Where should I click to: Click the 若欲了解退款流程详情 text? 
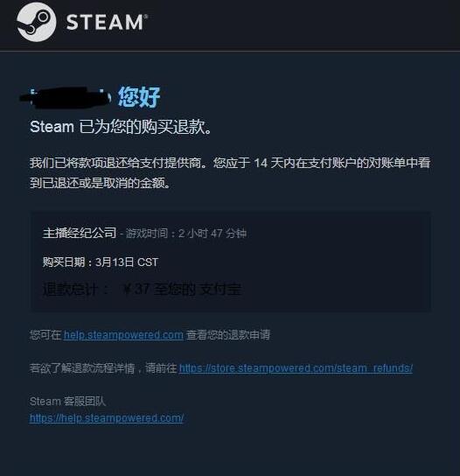(82, 368)
